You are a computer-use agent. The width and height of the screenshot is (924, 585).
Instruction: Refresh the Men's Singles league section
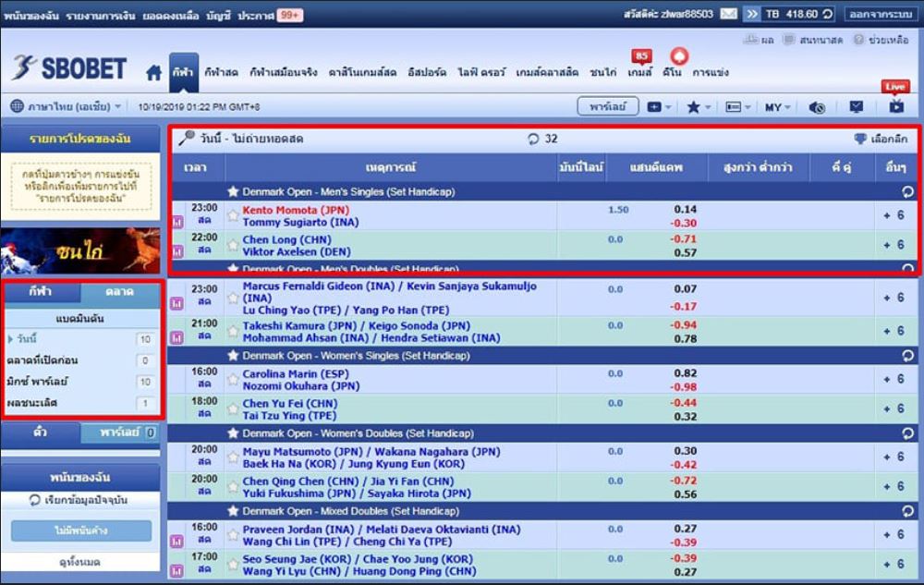tap(907, 191)
